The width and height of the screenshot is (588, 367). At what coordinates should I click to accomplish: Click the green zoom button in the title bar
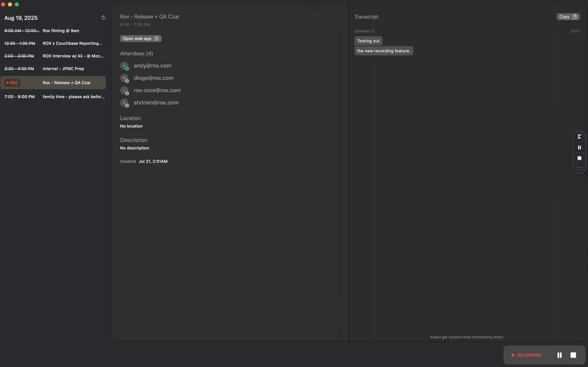click(x=17, y=4)
